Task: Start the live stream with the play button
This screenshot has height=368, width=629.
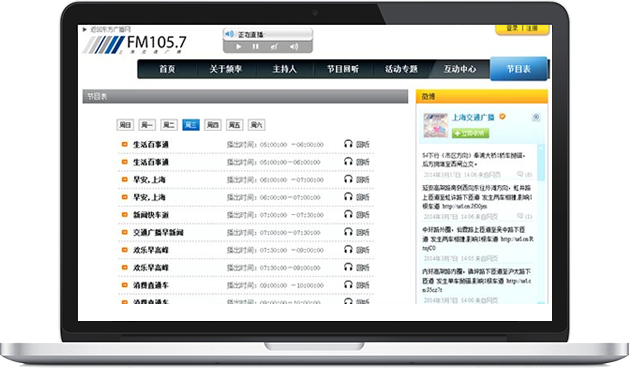Action: (239, 47)
